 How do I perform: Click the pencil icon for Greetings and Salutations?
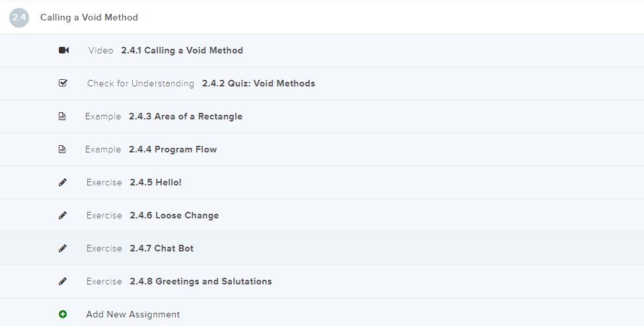point(63,281)
